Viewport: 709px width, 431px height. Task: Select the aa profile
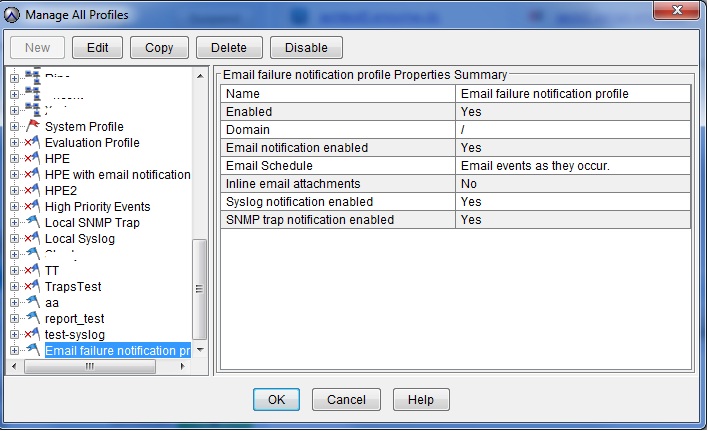(52, 303)
